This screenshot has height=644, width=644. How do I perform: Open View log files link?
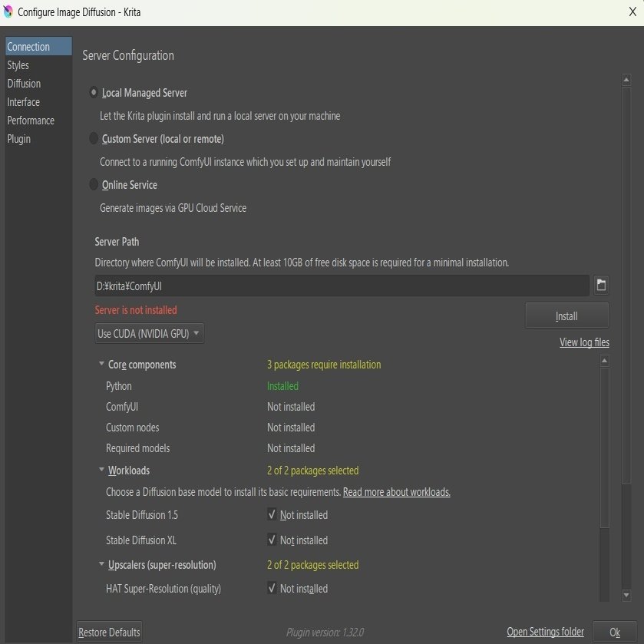coord(584,342)
